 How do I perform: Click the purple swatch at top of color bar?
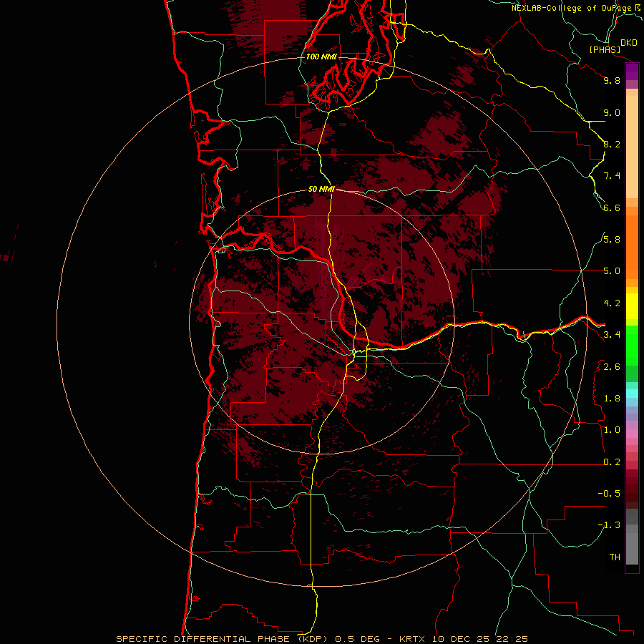(632, 72)
